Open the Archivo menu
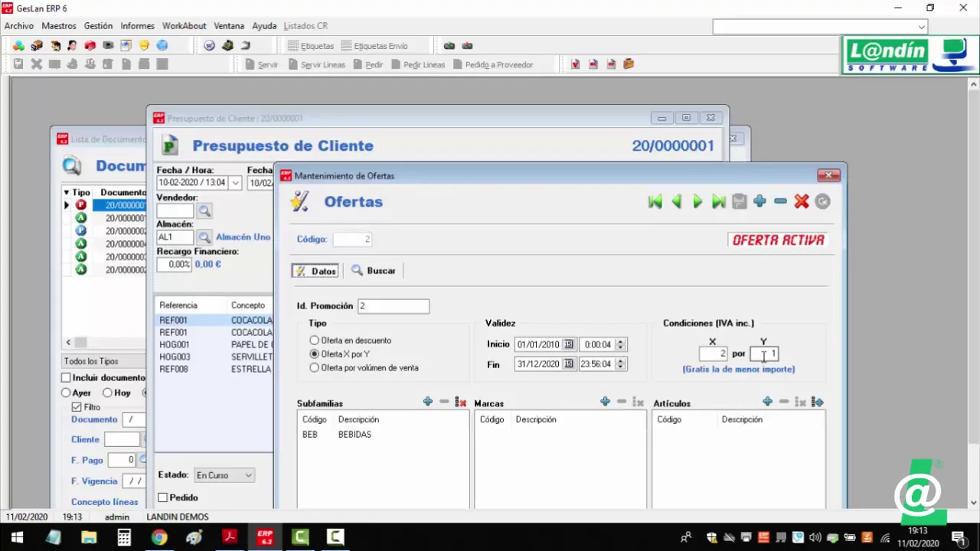Image resolution: width=980 pixels, height=551 pixels. click(x=19, y=25)
